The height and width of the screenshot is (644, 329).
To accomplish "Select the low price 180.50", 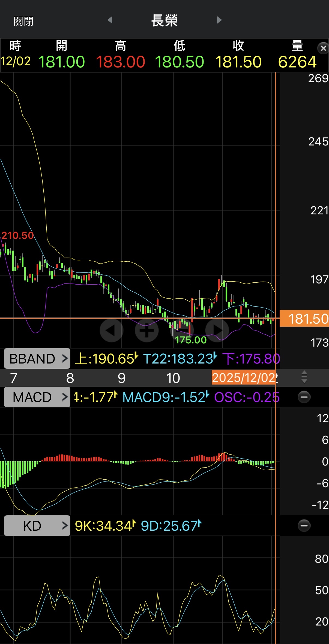I will click(179, 62).
